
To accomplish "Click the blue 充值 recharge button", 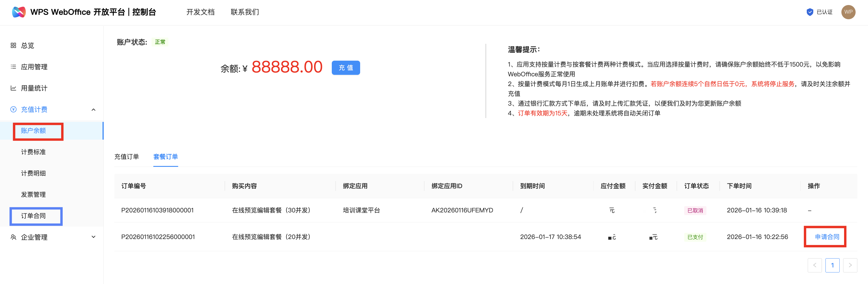I will [x=345, y=67].
